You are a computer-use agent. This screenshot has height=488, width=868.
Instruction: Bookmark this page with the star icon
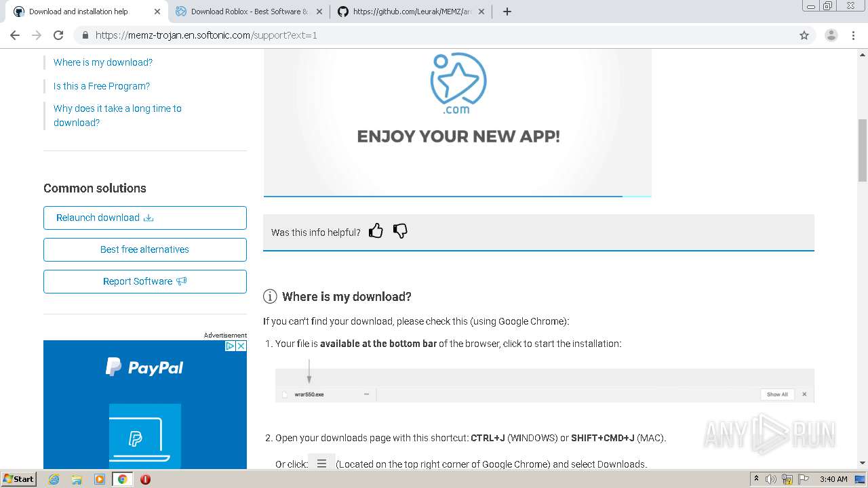(x=804, y=35)
